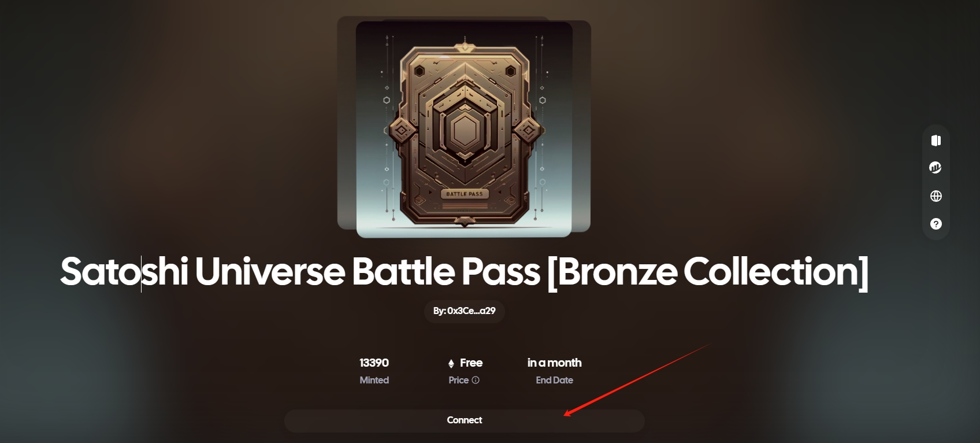Viewport: 980px width, 443px height.
Task: Click the Minted label
Action: [374, 380]
